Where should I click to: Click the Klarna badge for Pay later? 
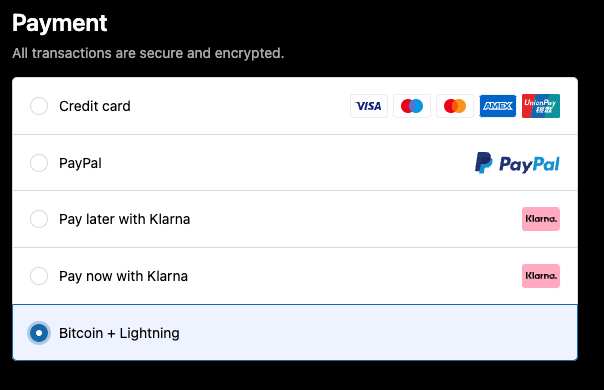(541, 219)
